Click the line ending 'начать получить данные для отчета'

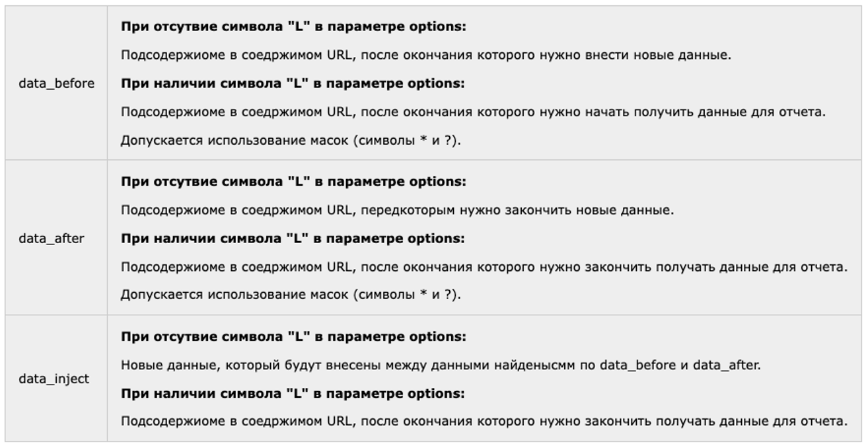click(473, 112)
